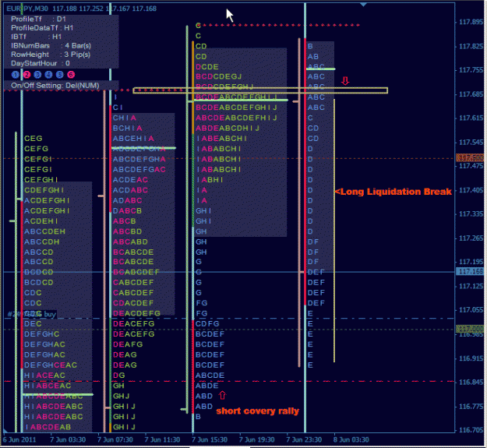This screenshot has height=448, width=487.
Task: Click the IBNumBars : 4 Bar(s) line
Action: [51, 46]
